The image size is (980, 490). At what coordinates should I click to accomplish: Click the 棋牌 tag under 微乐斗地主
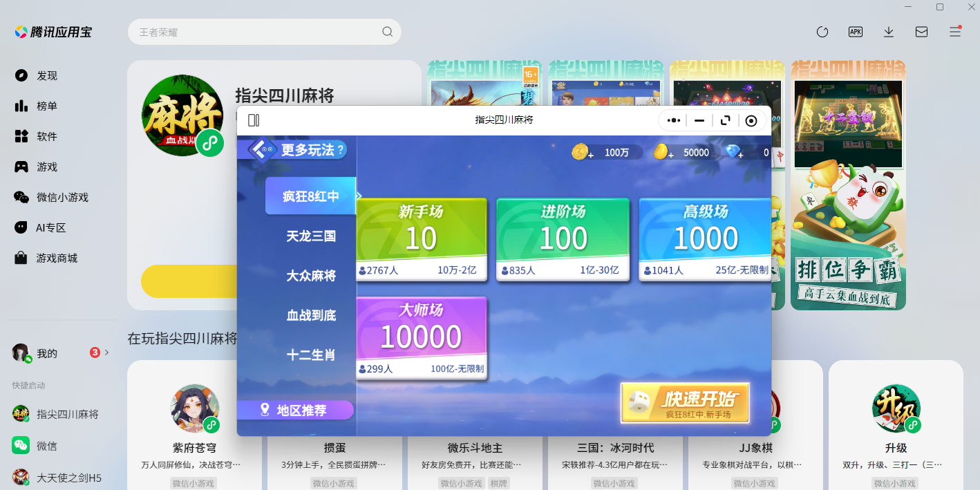[x=498, y=483]
